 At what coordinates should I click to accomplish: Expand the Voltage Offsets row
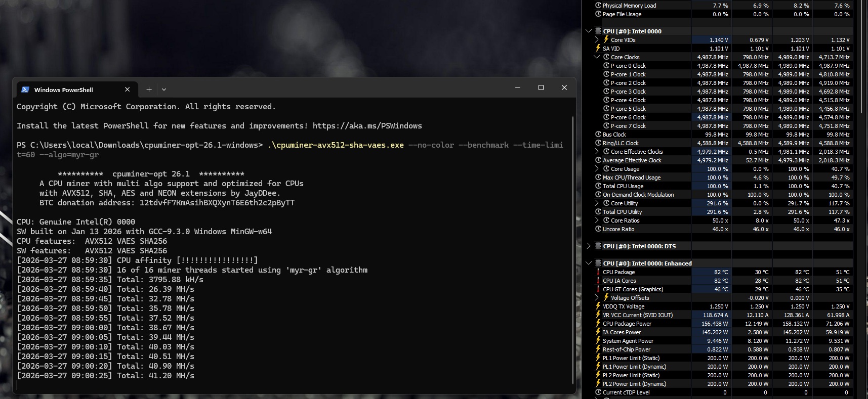click(597, 298)
